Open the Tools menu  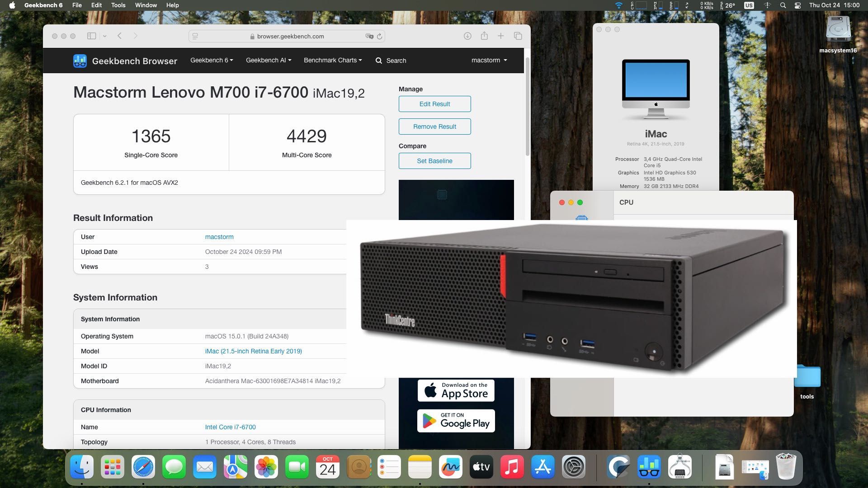[118, 5]
